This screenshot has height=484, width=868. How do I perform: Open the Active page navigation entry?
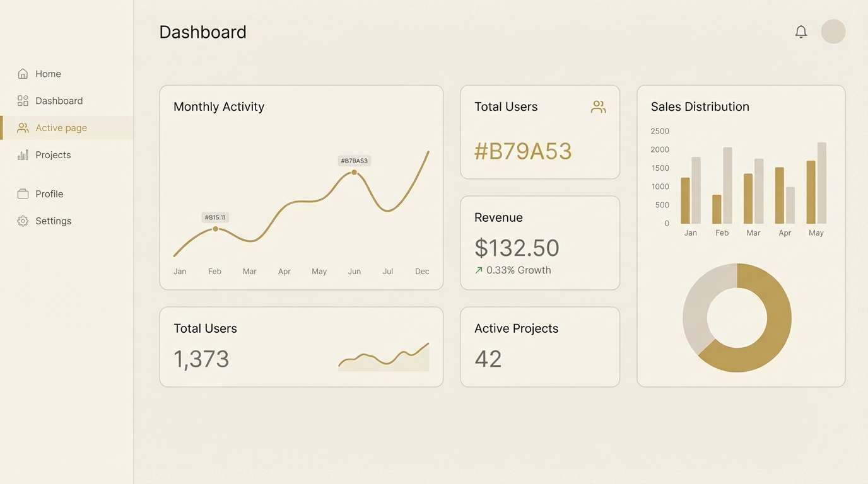[61, 127]
